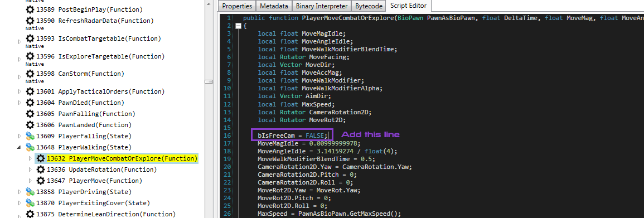Click line 12 'local float MaxSpeed;'
This screenshot has height=218, width=644.
(296, 105)
